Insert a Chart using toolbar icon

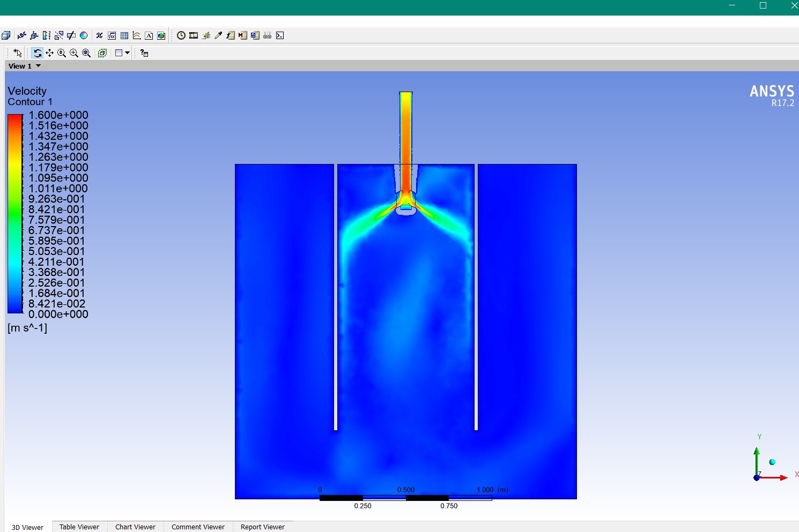137,36
